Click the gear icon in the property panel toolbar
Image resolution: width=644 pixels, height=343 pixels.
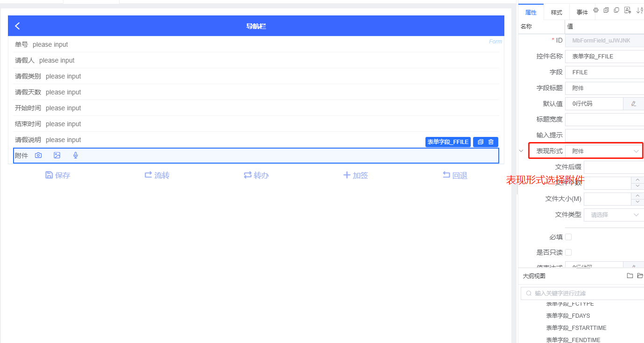596,10
